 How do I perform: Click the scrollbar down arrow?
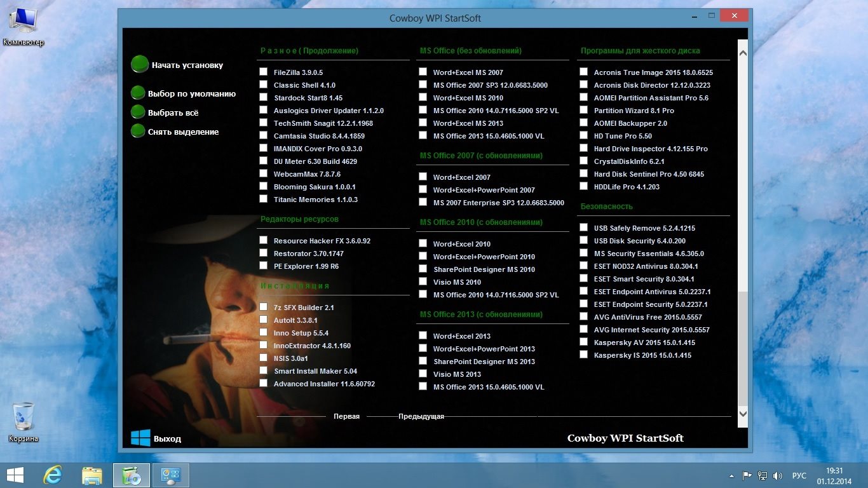click(x=743, y=414)
